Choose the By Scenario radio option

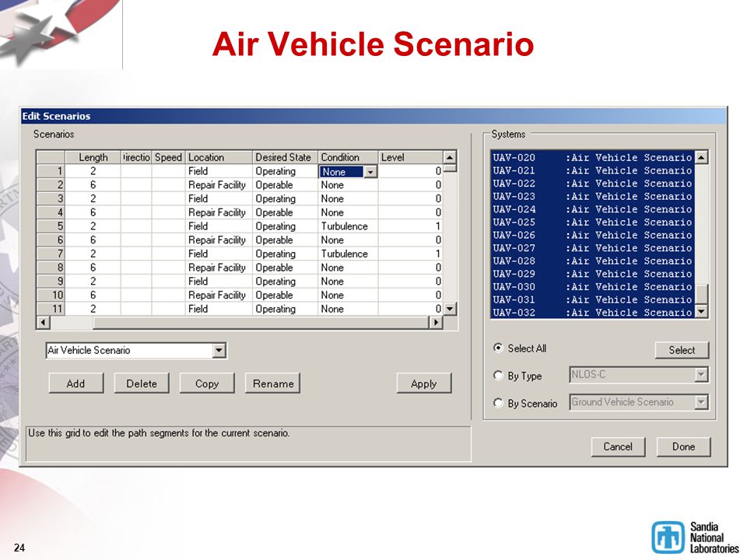[498, 403]
